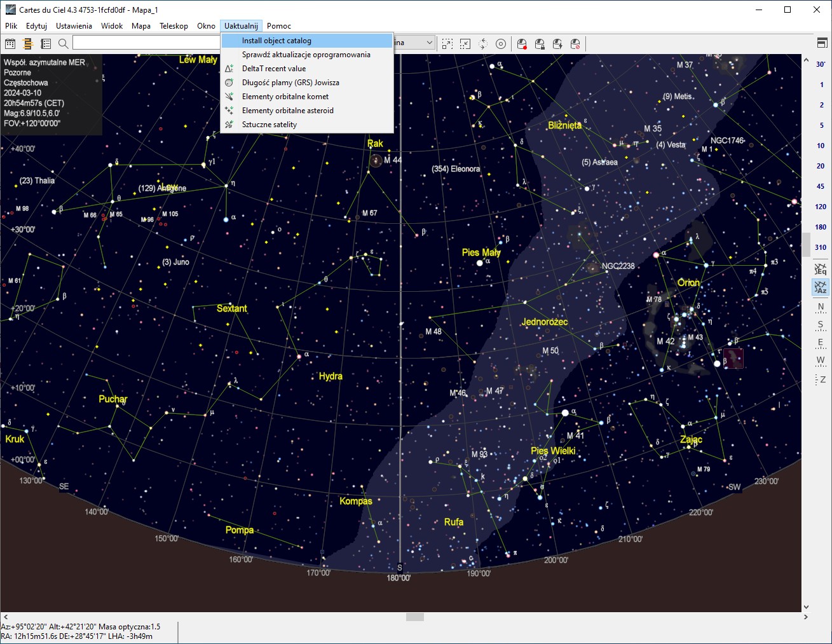Viewport: 832px width, 644px height.
Task: Open the Teleskop menu
Action: tap(174, 26)
